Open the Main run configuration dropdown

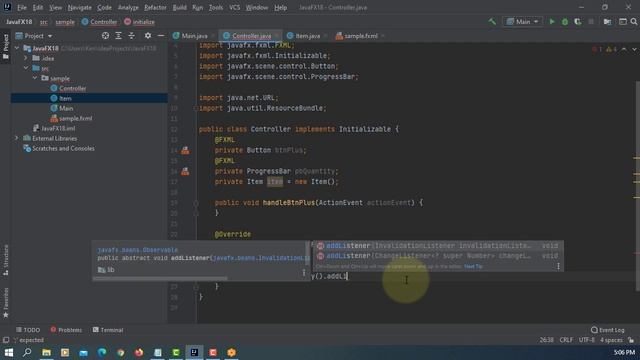(523, 22)
